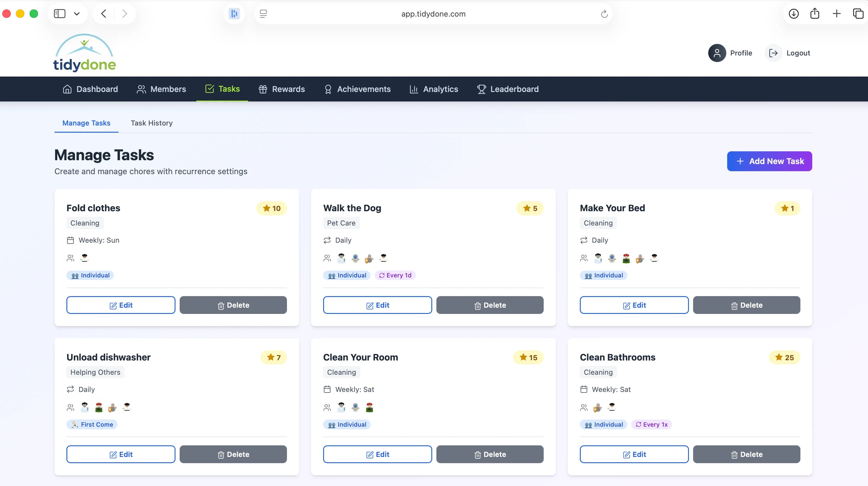Delete the Make Your Bed task

(x=747, y=305)
